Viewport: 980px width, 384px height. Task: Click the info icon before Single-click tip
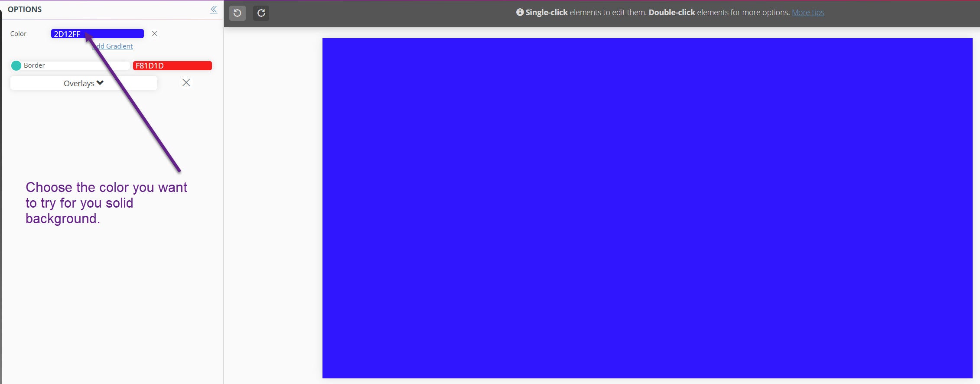tap(520, 13)
